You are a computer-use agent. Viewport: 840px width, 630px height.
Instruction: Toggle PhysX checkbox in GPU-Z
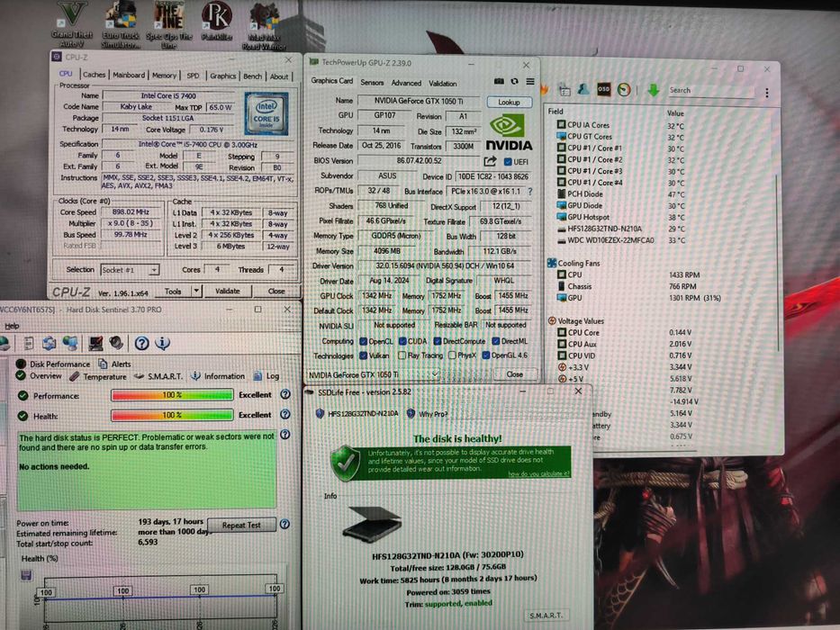(452, 355)
